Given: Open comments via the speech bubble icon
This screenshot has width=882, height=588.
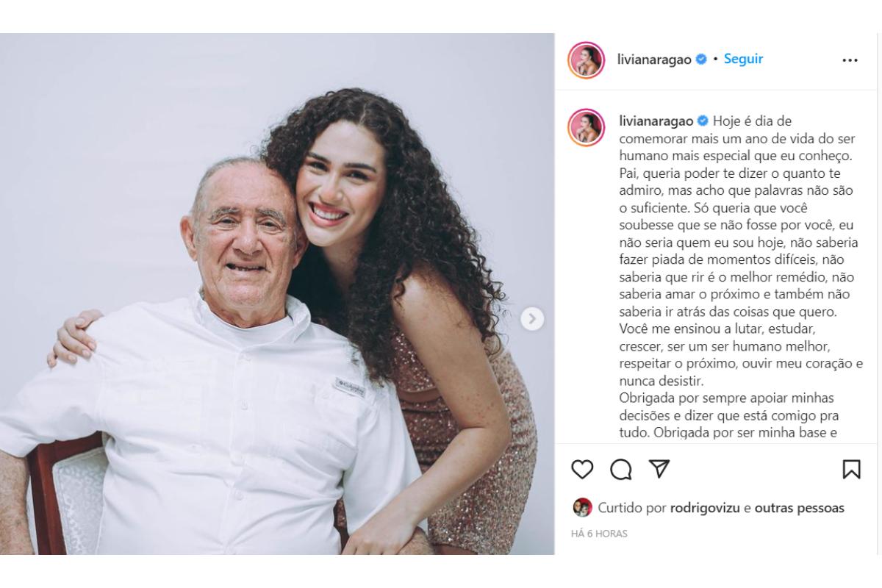Looking at the screenshot, I should (x=621, y=469).
